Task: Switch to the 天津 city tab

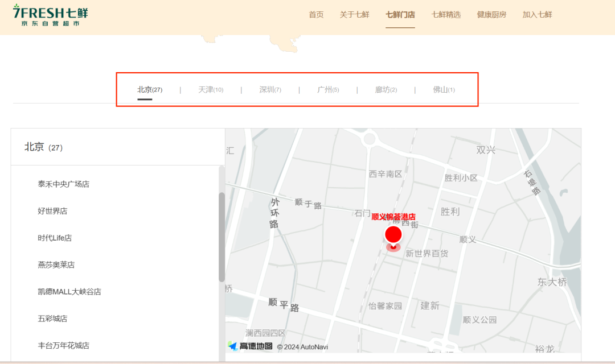Action: tap(210, 90)
